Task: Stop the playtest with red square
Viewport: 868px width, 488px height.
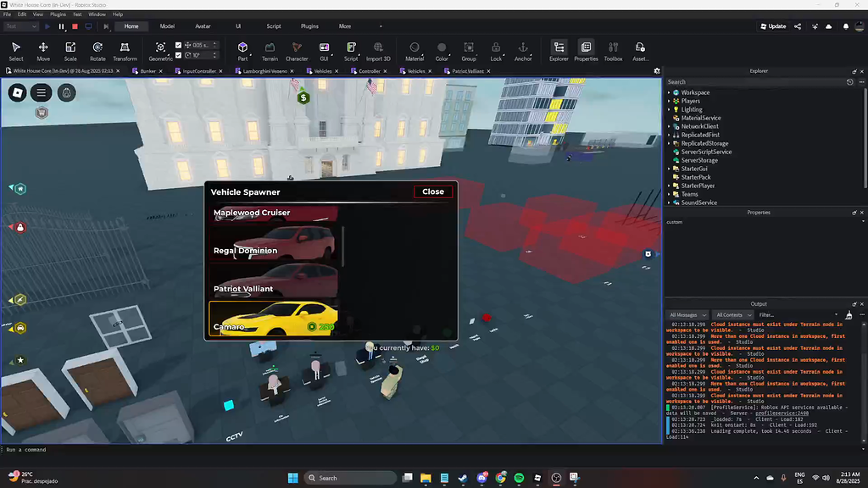Action: click(75, 26)
